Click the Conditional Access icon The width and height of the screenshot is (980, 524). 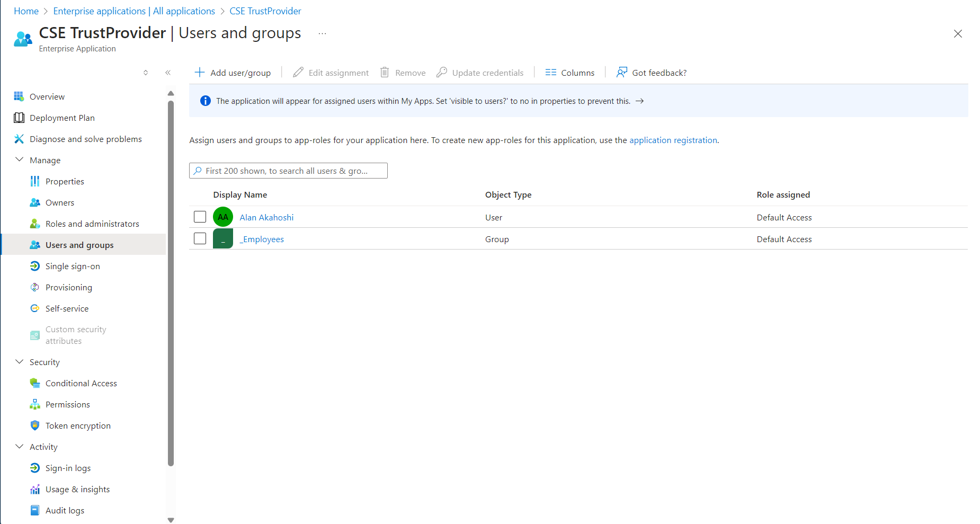(35, 383)
